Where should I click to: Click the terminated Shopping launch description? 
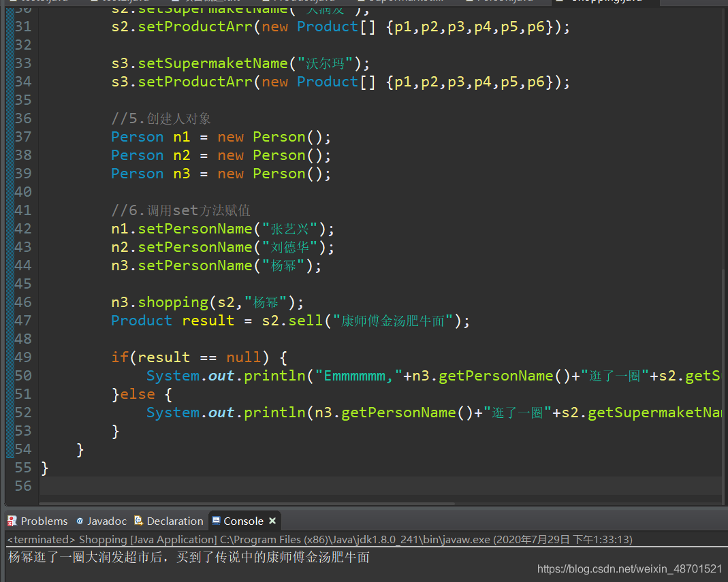coord(320,539)
